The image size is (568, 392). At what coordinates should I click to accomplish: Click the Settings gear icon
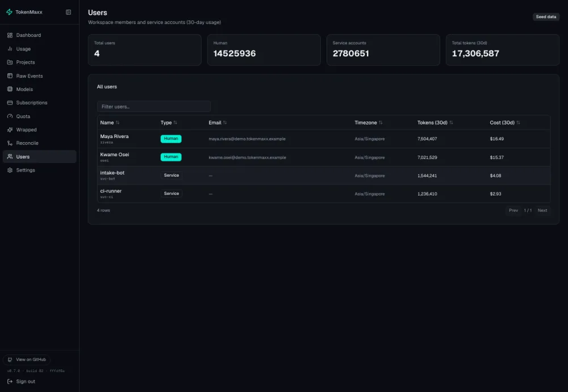pos(10,170)
